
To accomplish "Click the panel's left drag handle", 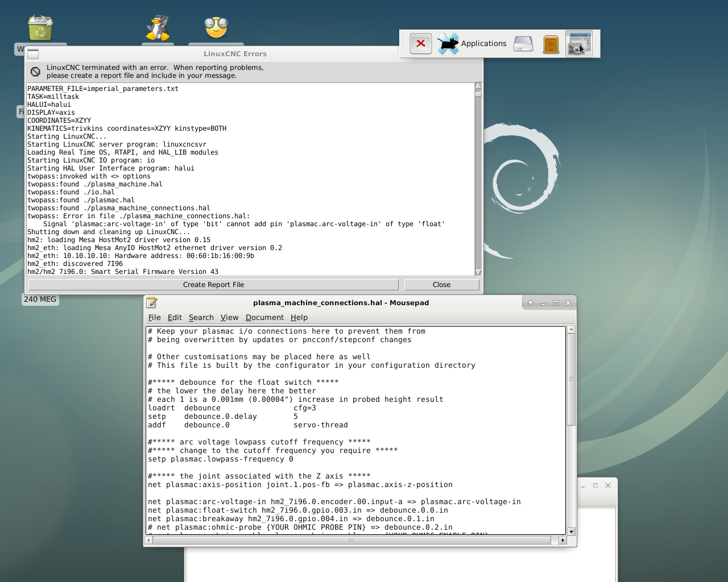I will pos(404,44).
